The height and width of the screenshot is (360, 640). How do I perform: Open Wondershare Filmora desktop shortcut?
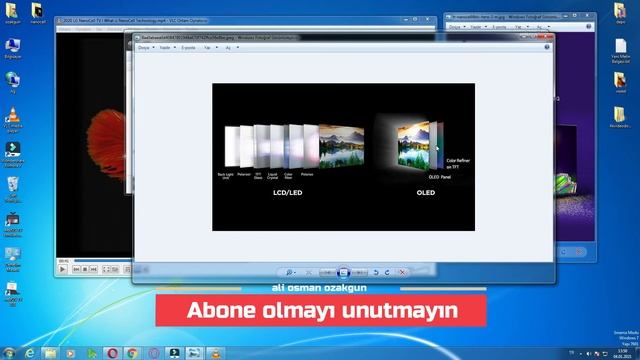[13, 154]
